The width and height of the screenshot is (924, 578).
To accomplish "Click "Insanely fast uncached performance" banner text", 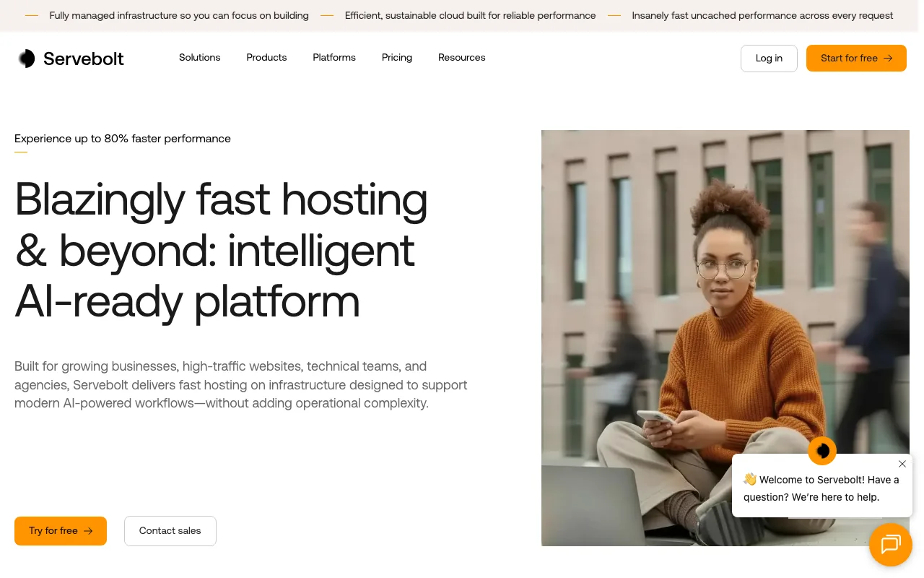I will tap(762, 15).
